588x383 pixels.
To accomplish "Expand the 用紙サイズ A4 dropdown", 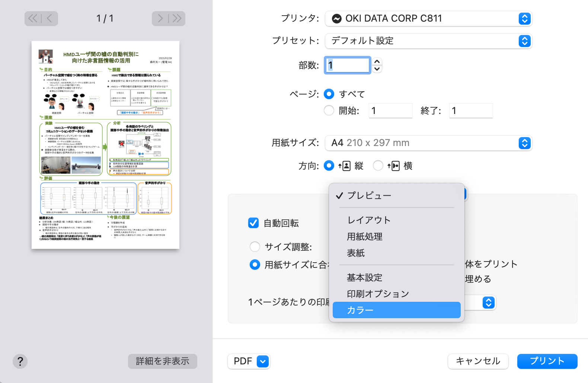I will [428, 143].
